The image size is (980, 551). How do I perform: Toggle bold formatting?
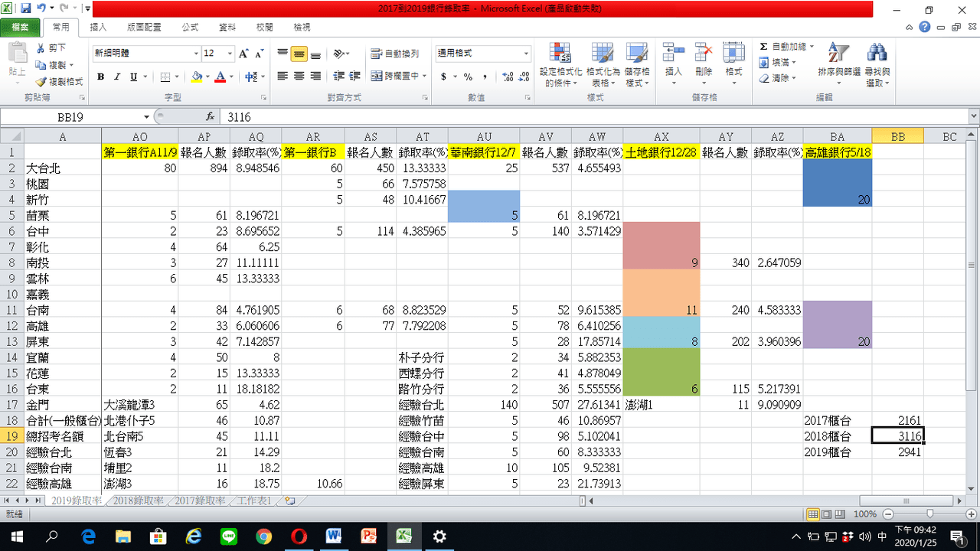(100, 77)
